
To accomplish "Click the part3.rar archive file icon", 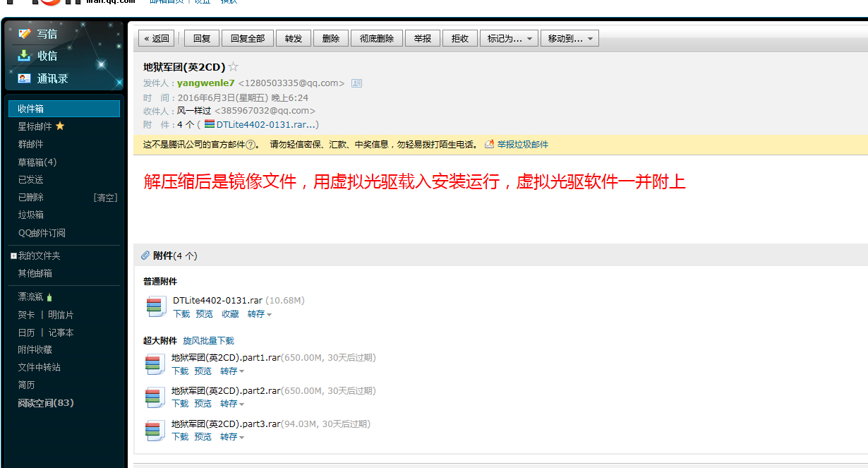I will (155, 430).
